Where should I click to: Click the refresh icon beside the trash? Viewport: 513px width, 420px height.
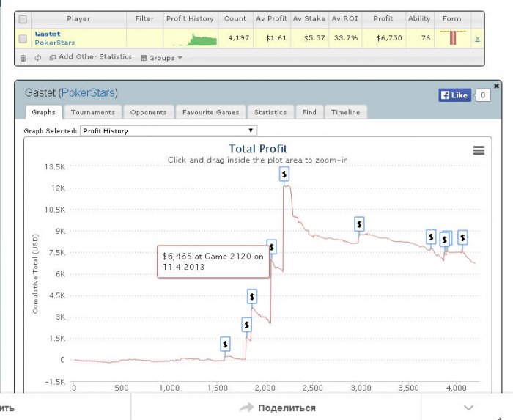point(38,58)
